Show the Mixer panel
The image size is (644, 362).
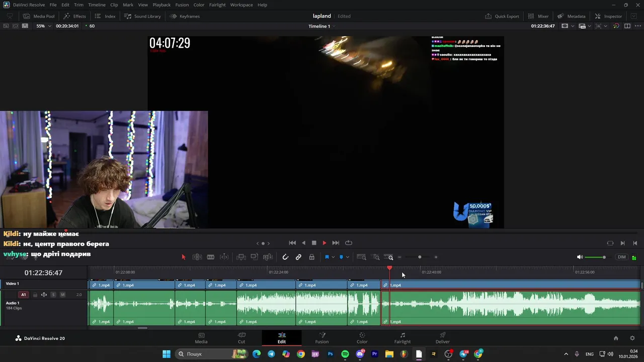click(538, 16)
